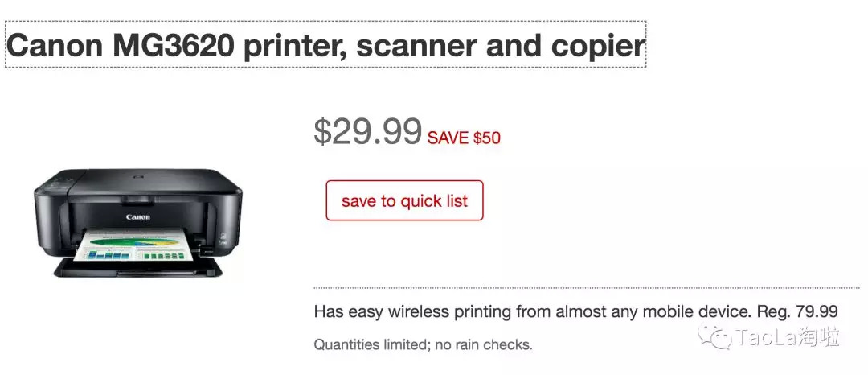Click the word copier in the heading

click(x=599, y=46)
